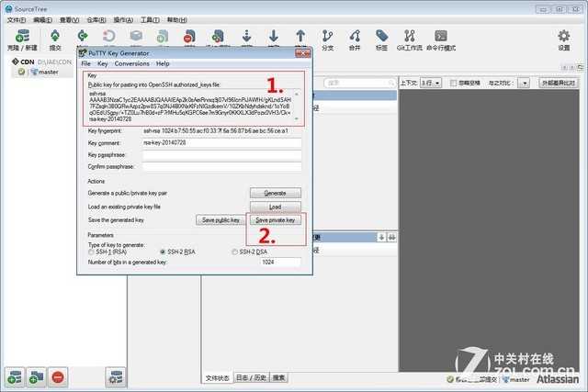Select the SSH-2 RSA key type

pos(164,252)
